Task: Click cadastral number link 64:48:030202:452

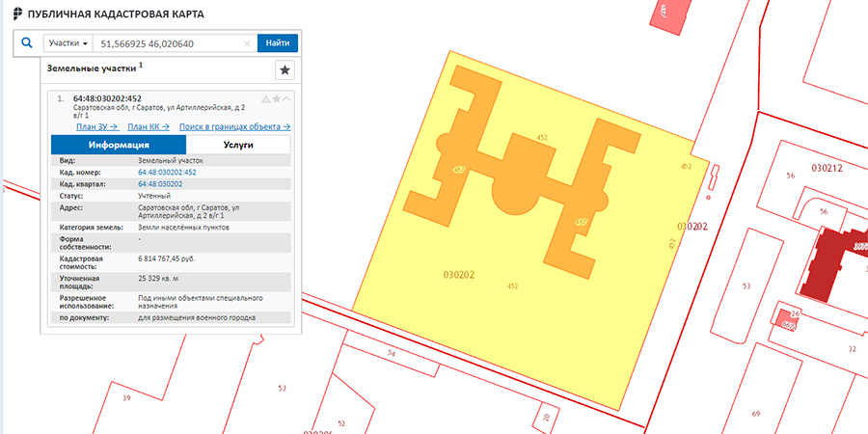Action: [169, 172]
